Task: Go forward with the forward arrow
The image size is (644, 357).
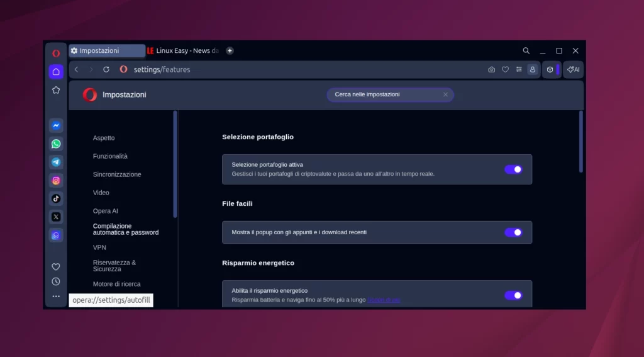Action: pyautogui.click(x=91, y=69)
